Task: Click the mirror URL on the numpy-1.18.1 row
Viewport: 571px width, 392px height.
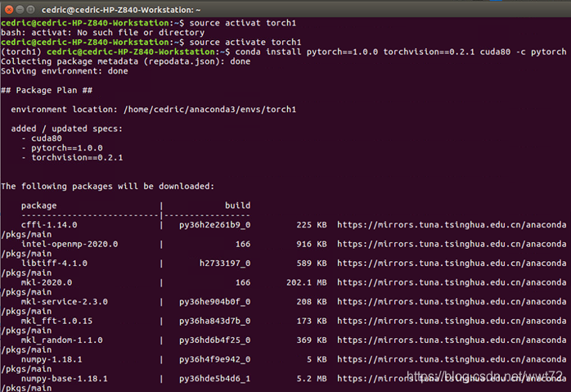Action: pos(452,359)
